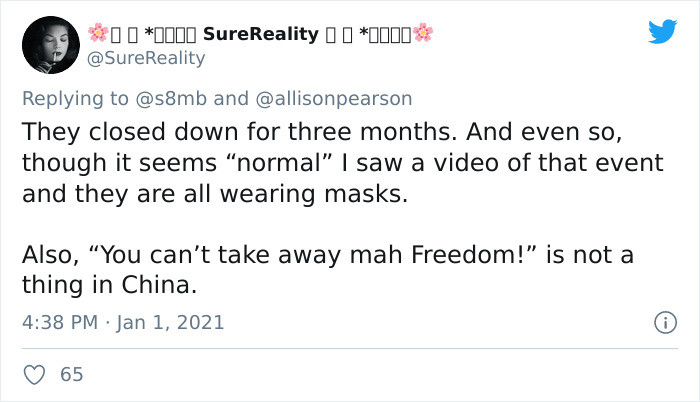Click the Twitter bird logo
700x402 pixels.
click(662, 32)
